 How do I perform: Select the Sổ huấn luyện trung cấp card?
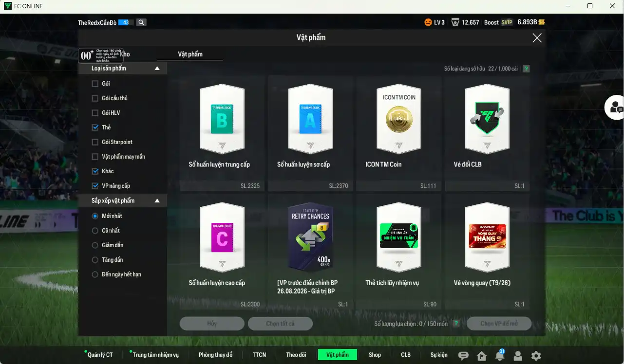click(x=222, y=133)
